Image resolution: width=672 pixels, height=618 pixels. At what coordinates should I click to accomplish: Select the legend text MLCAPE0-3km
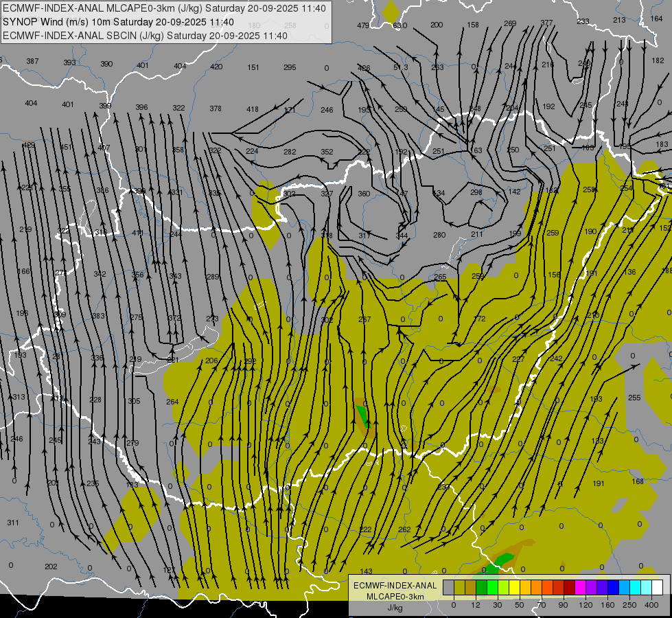(x=395, y=597)
